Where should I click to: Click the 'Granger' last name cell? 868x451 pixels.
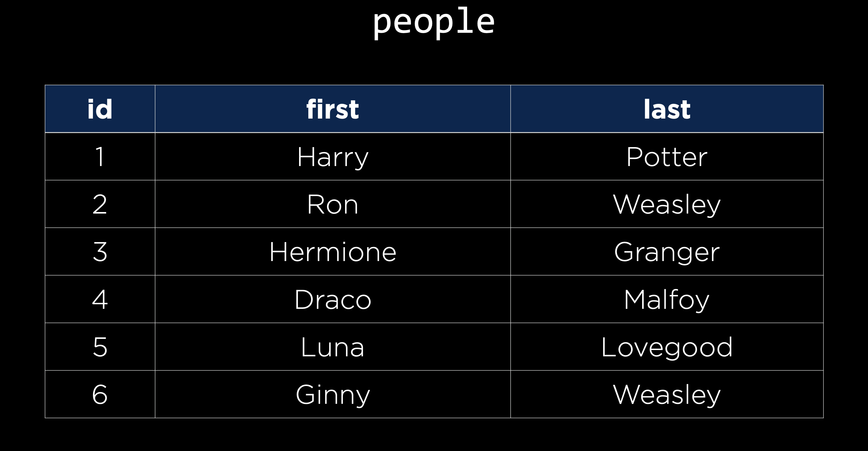667,252
